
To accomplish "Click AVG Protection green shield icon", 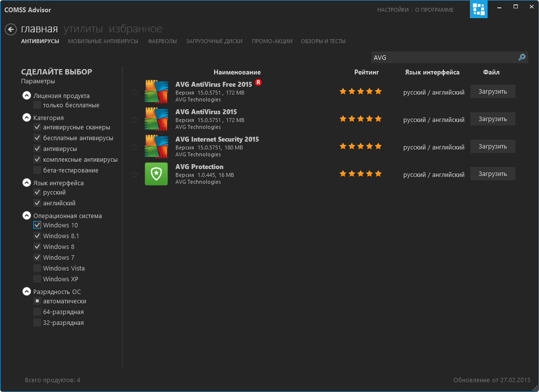I will click(x=156, y=174).
